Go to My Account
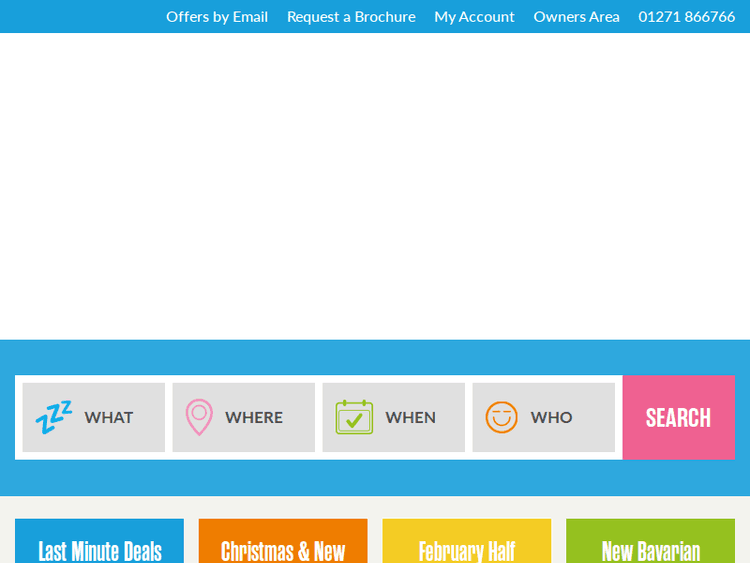The image size is (750, 563). coord(474,17)
